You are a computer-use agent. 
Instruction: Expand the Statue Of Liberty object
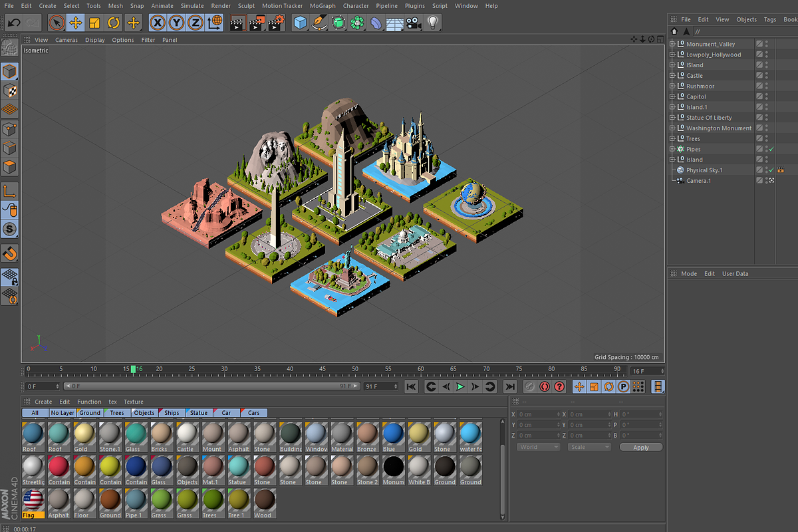(x=672, y=118)
